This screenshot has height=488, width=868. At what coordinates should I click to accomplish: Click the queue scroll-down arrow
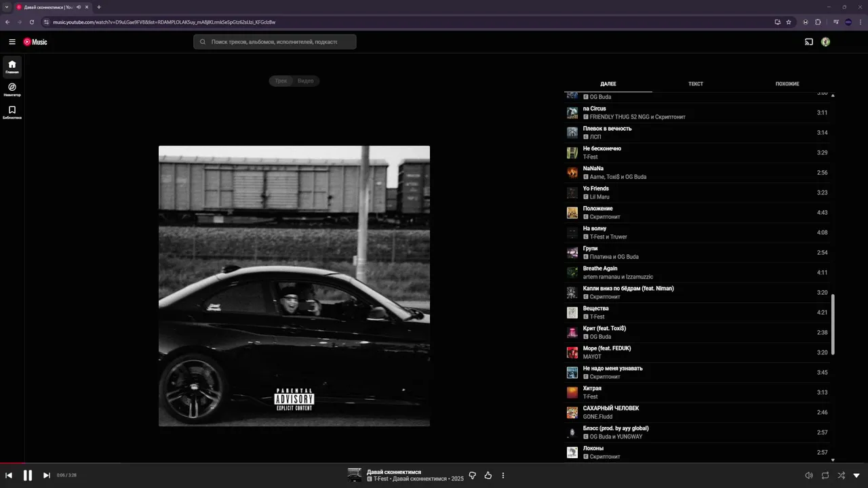point(833,460)
